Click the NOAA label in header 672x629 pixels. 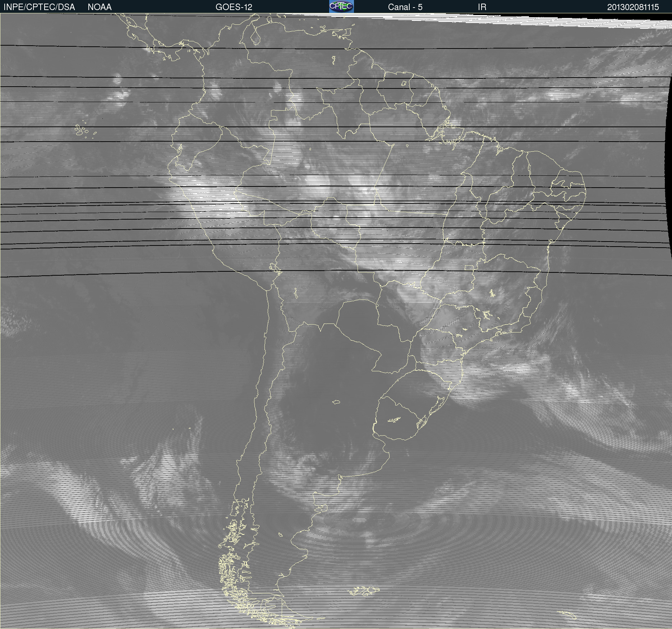(100, 7)
